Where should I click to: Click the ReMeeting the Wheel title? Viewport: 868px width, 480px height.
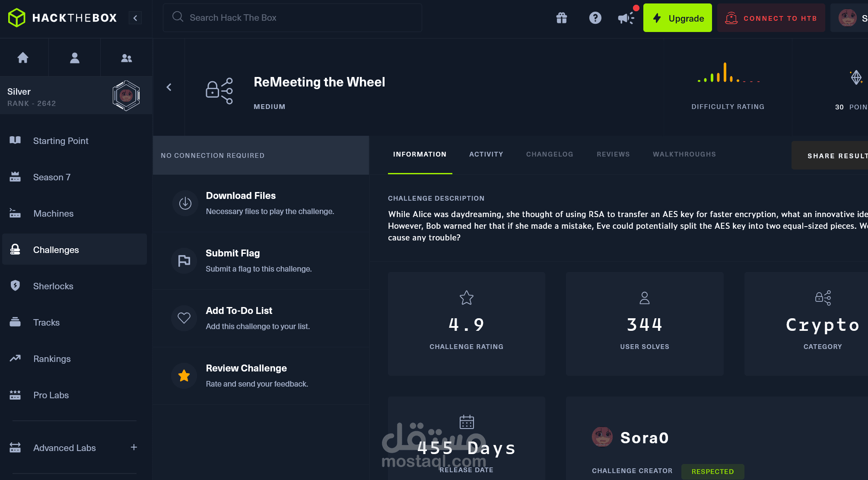319,82
